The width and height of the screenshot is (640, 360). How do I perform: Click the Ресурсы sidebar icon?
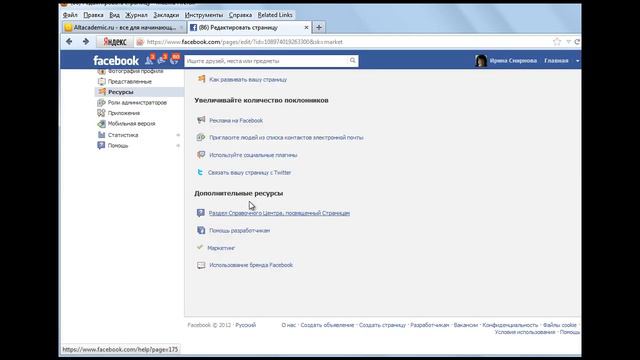pyautogui.click(x=102, y=91)
